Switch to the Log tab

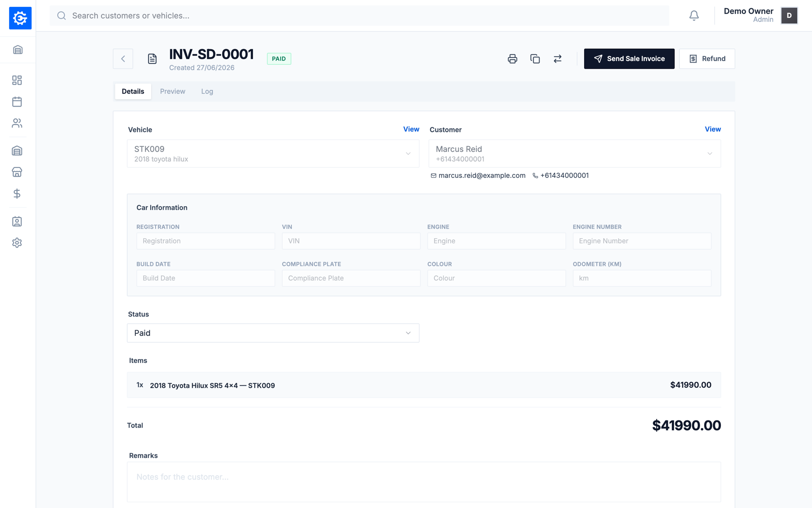pyautogui.click(x=207, y=91)
